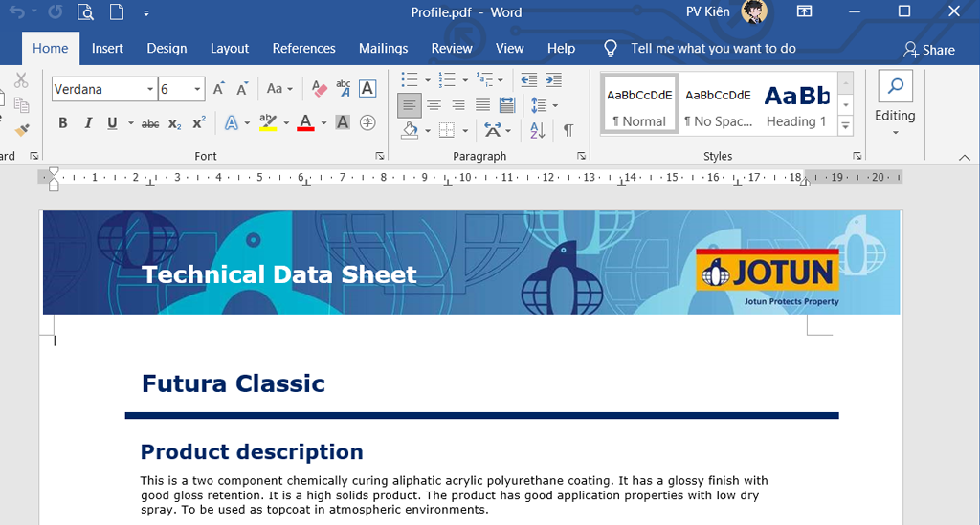Decrease paragraph indent
The image size is (980, 525).
(529, 79)
